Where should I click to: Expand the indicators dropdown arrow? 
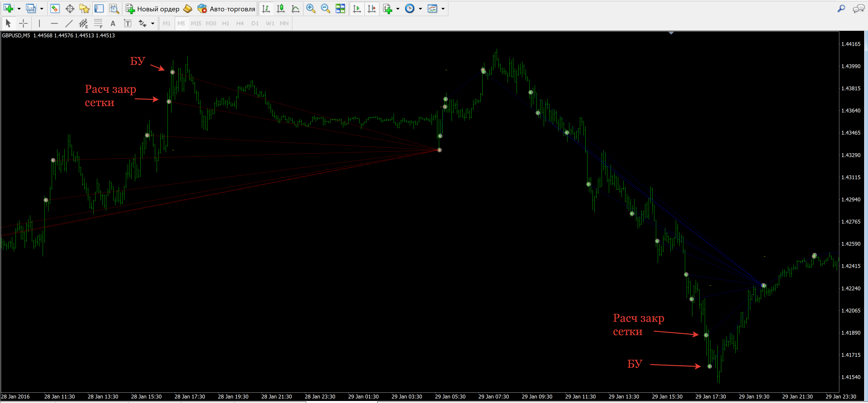pyautogui.click(x=398, y=9)
